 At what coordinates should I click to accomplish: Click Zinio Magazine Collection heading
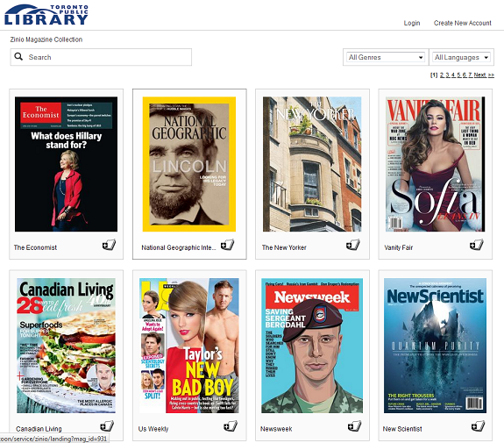46,39
